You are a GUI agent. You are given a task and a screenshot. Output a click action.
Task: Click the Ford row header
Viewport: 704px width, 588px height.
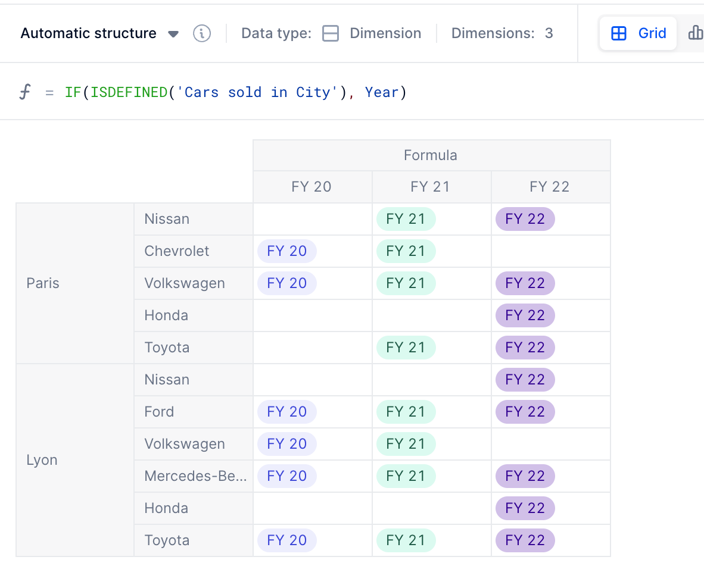tap(194, 412)
